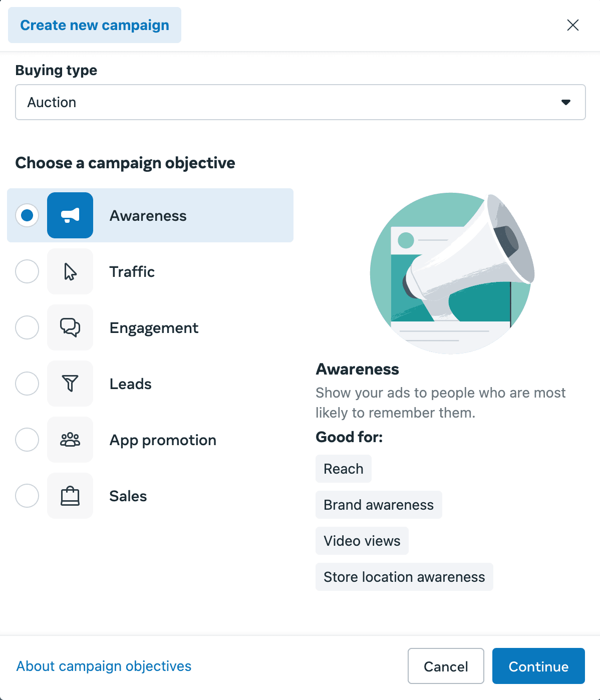Viewport: 600px width, 700px height.
Task: Click the Awareness megaphone illustration
Action: (452, 273)
